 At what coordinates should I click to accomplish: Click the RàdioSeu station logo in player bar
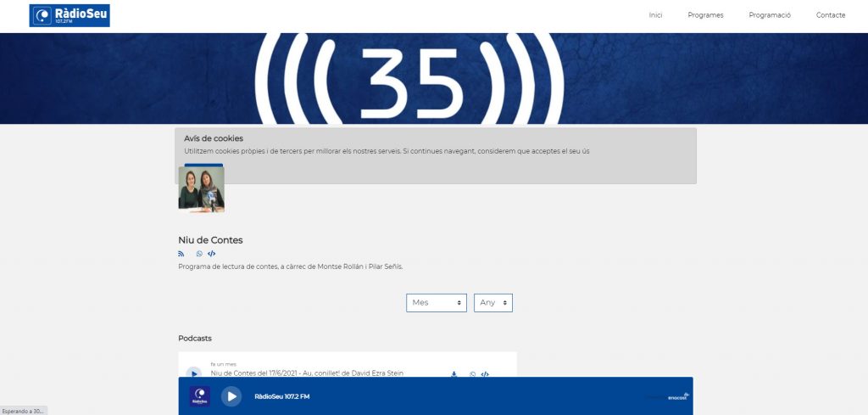(x=199, y=396)
